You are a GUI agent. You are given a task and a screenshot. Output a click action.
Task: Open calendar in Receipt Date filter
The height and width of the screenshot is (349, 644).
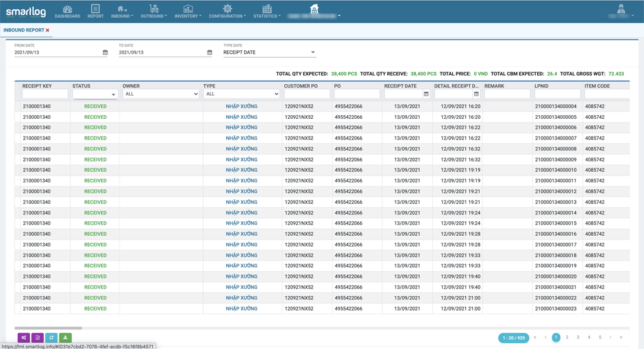pos(426,94)
